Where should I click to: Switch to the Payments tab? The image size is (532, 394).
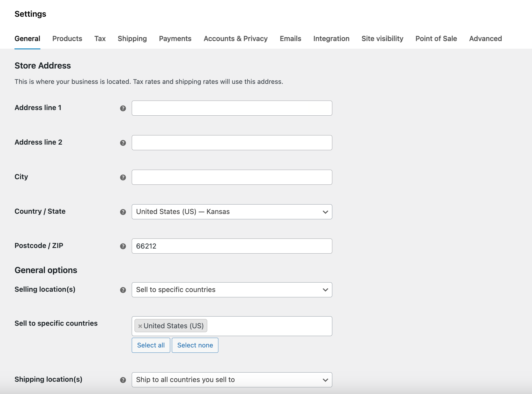point(175,39)
